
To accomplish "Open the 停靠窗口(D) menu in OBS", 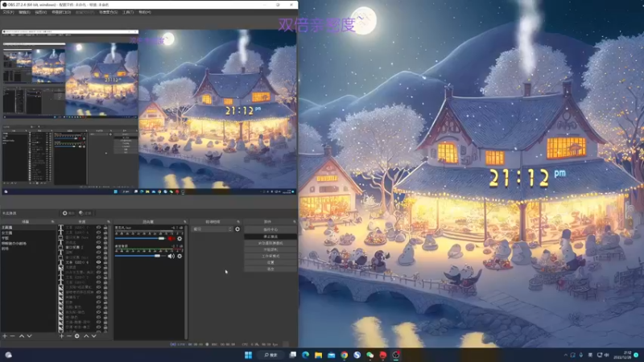I will pos(61,12).
